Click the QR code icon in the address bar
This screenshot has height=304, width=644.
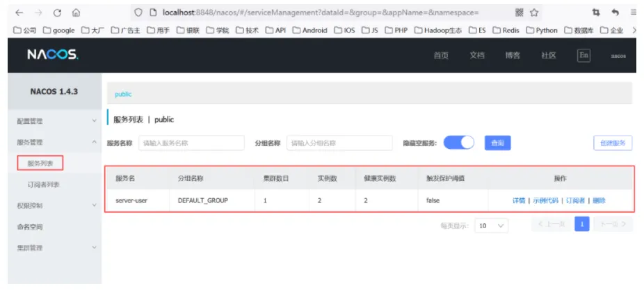pyautogui.click(x=519, y=13)
